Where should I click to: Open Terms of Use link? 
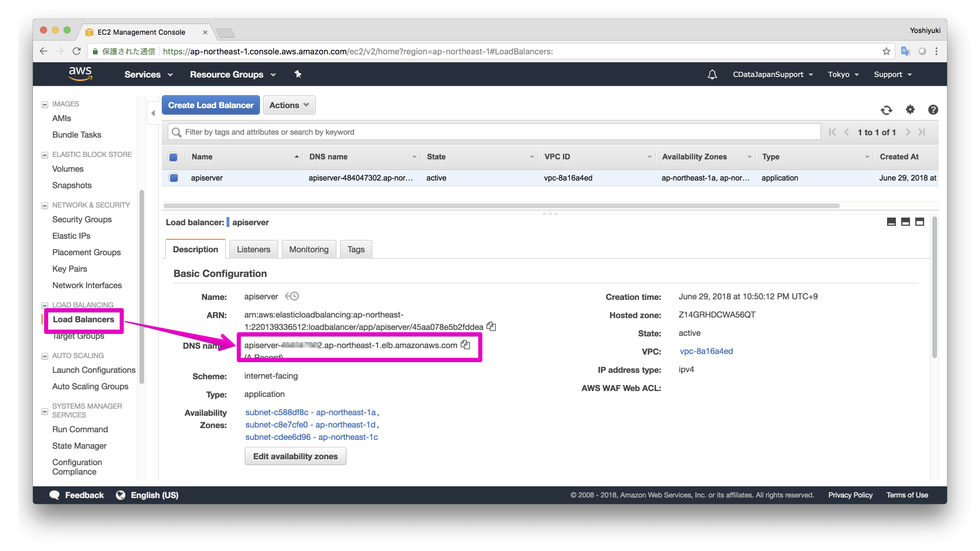907,495
